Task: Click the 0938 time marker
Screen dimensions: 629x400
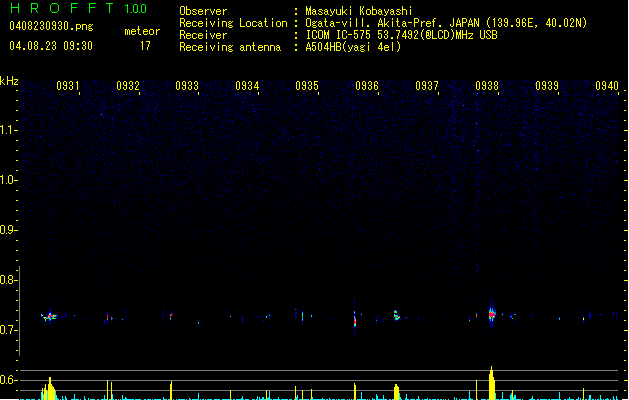Action: pos(487,86)
